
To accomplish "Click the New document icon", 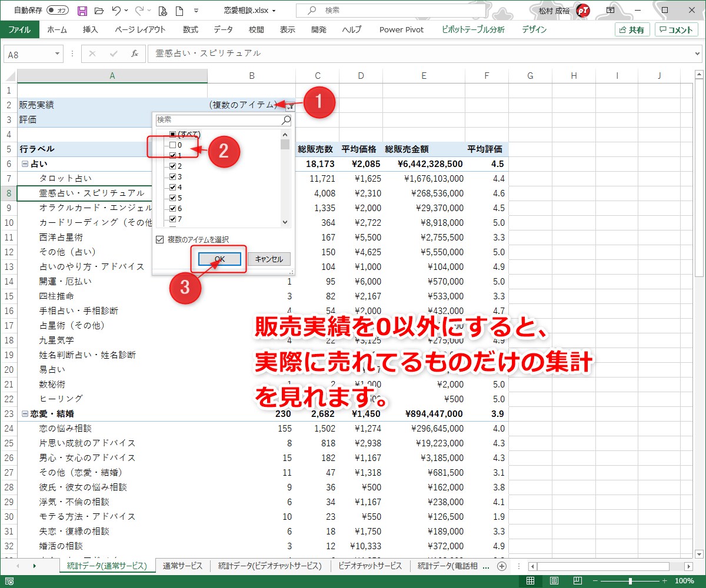I will point(179,10).
